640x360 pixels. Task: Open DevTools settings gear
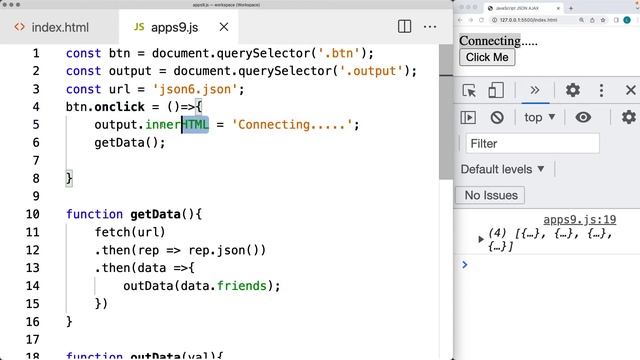click(573, 90)
